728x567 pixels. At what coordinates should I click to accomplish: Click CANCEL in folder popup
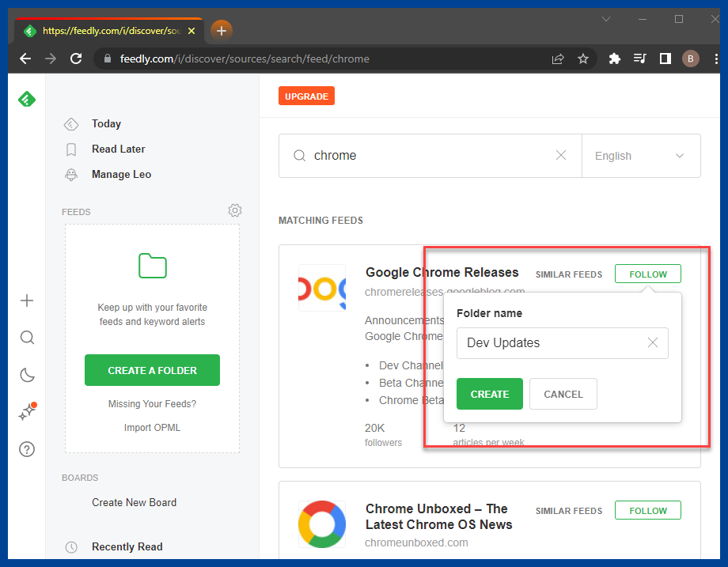pyautogui.click(x=563, y=394)
